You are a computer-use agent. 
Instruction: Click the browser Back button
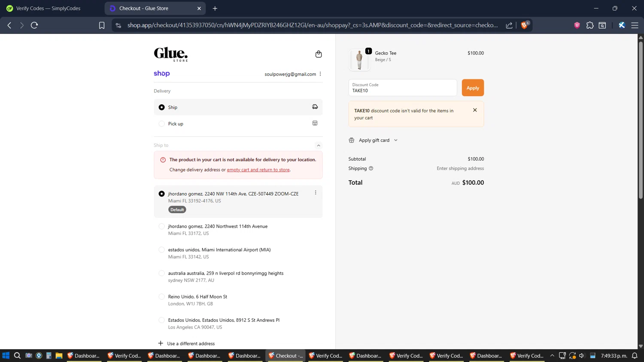(x=9, y=25)
